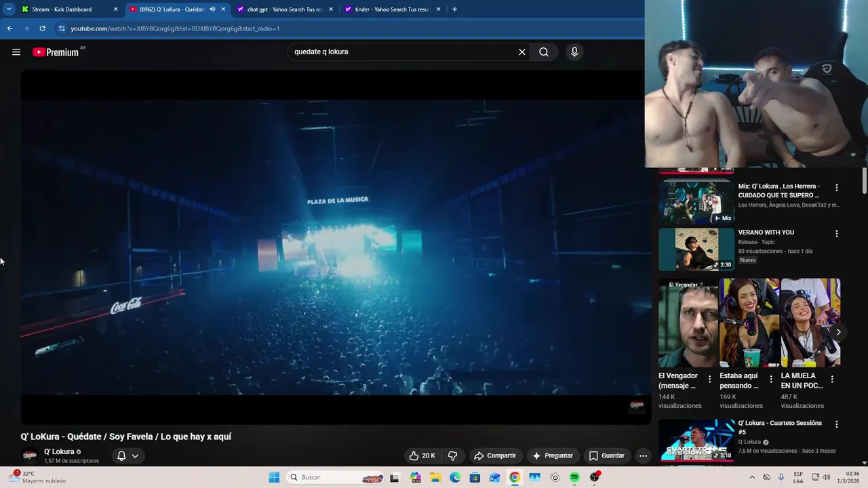Clear the search box text

522,52
